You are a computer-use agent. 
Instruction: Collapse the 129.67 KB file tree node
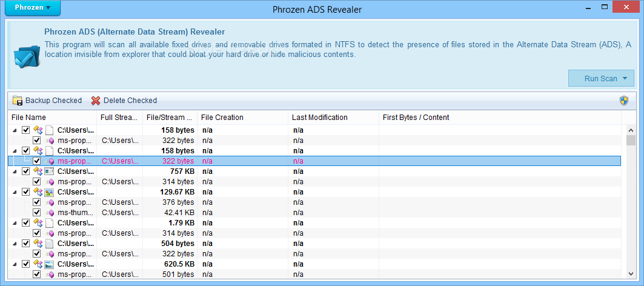point(15,192)
